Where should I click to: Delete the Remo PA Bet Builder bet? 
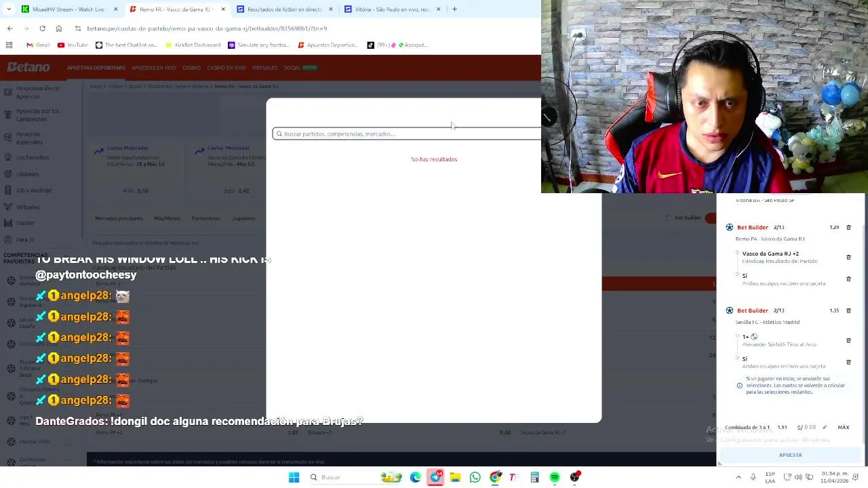[x=848, y=228]
